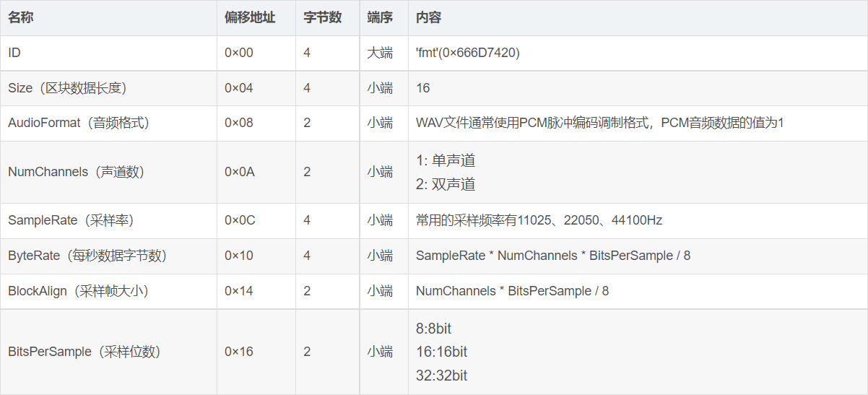Click the 0×14 offset address cell

point(239,291)
